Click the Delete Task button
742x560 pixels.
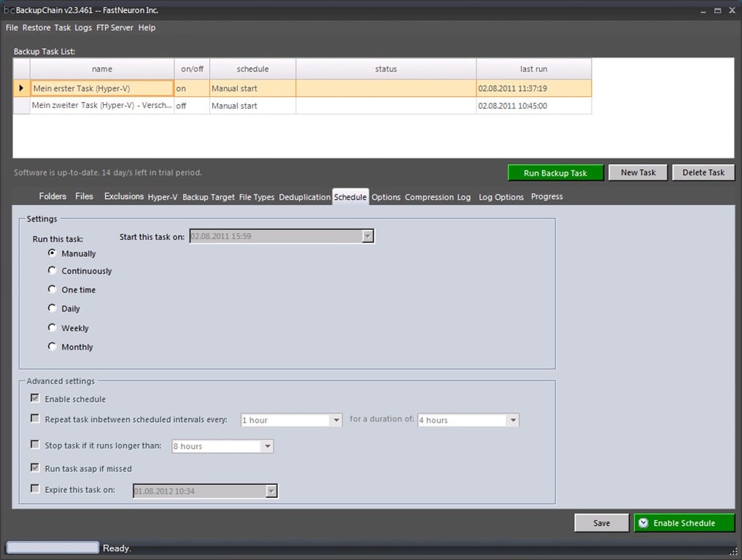(703, 172)
